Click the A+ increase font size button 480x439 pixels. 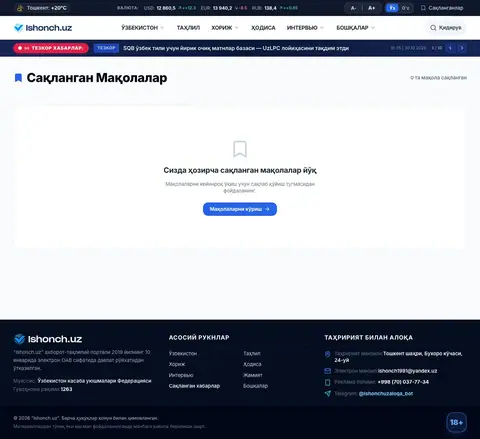pos(371,8)
